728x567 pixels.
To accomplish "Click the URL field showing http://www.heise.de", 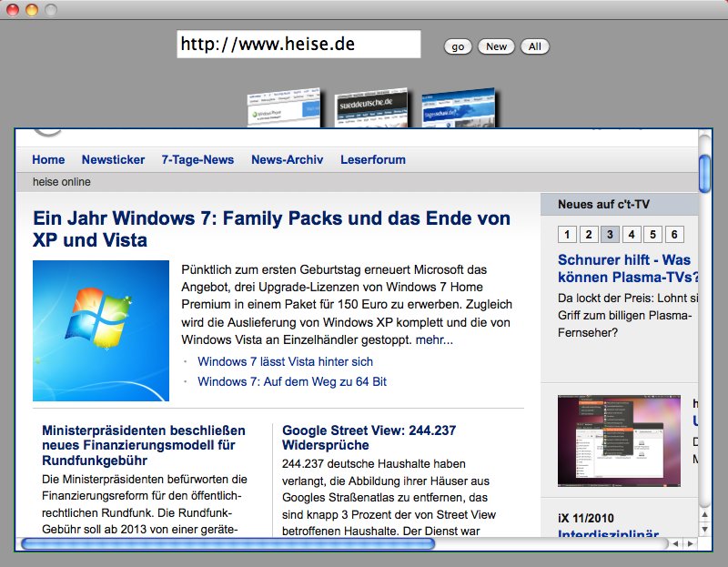I will coord(298,44).
